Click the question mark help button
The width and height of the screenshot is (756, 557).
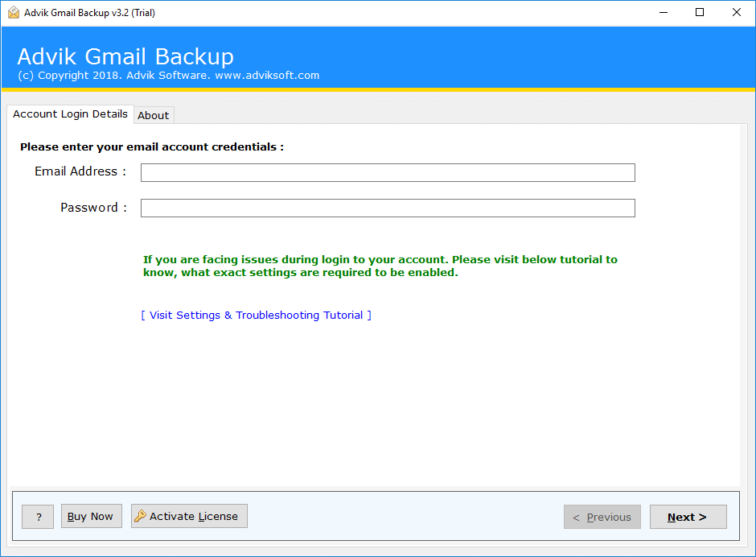[x=38, y=517]
